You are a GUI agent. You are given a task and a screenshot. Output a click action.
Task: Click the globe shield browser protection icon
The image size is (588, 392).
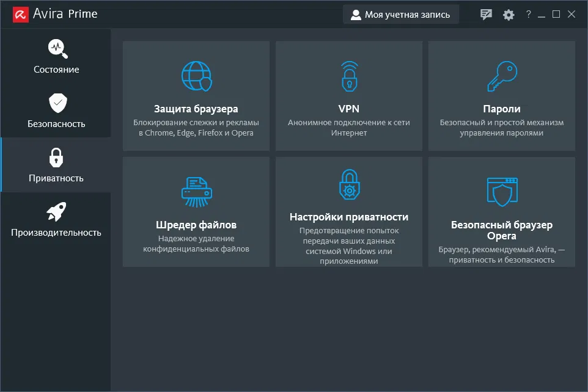click(x=196, y=76)
